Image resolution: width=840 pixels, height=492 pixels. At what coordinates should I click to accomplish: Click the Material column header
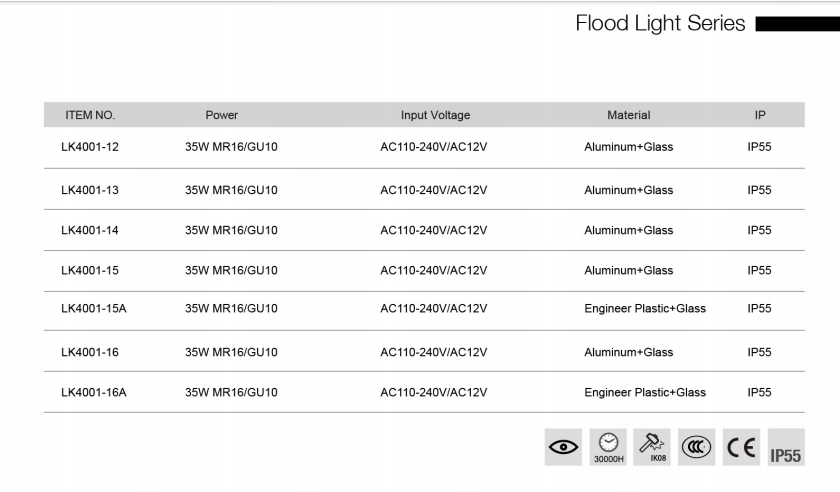click(x=628, y=116)
